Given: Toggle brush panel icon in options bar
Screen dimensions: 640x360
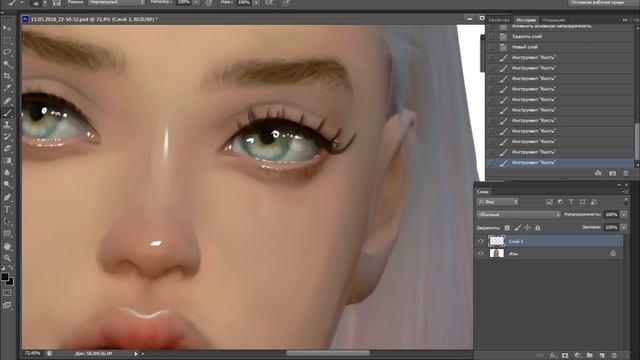Looking at the screenshot, I should coord(57,3).
